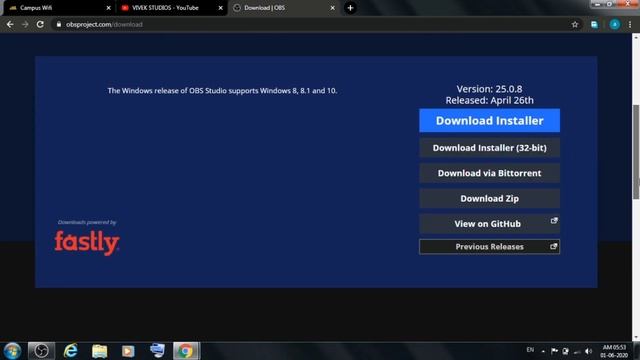The height and width of the screenshot is (360, 640).
Task: Click the Chrome taskbar icon
Action: [x=186, y=351]
